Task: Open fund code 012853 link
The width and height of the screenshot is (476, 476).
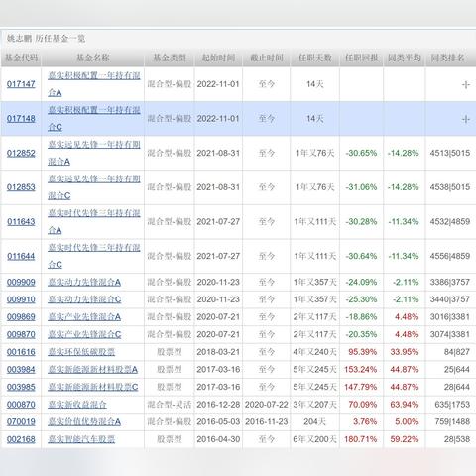Action: pyautogui.click(x=21, y=187)
